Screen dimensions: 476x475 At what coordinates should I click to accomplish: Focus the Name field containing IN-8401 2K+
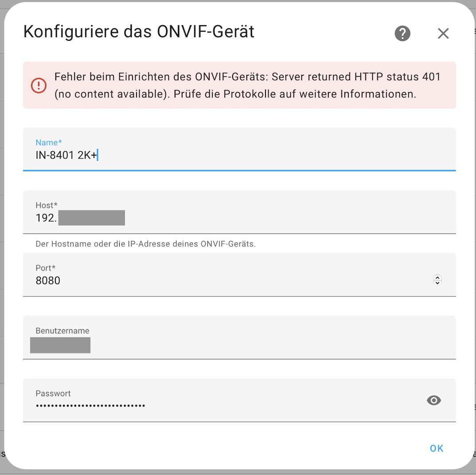(239, 149)
